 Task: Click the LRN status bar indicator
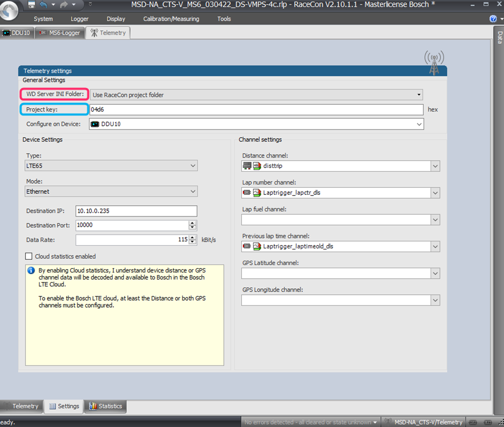[x=488, y=423]
